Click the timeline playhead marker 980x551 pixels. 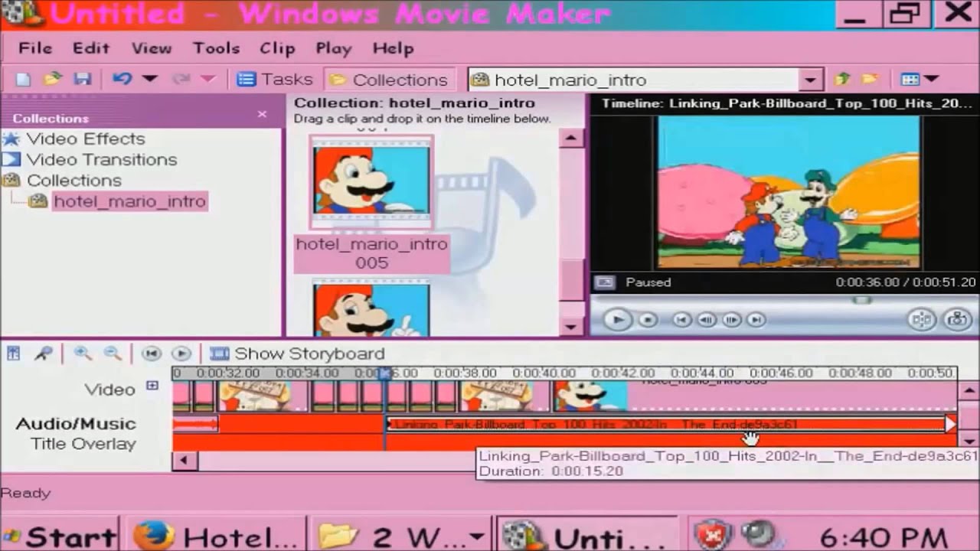coord(385,373)
